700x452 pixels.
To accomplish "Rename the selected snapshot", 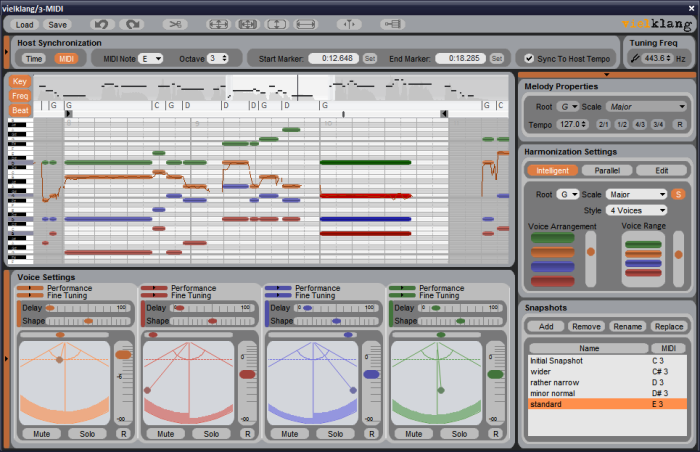I will coord(627,326).
